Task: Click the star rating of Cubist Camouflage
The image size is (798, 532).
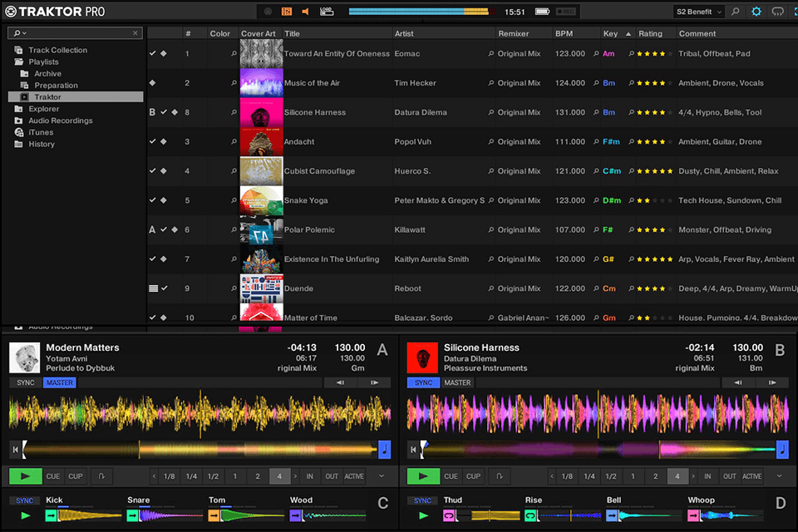Action: [x=654, y=171]
